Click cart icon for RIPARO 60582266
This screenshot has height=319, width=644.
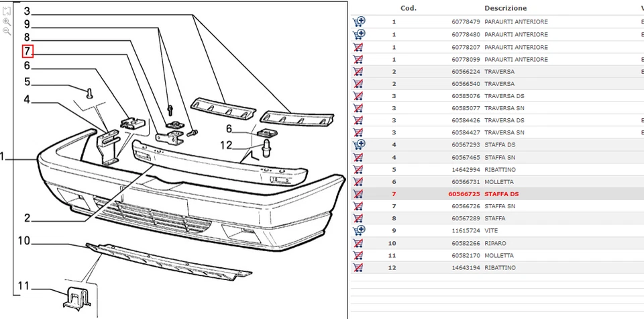[x=358, y=243]
